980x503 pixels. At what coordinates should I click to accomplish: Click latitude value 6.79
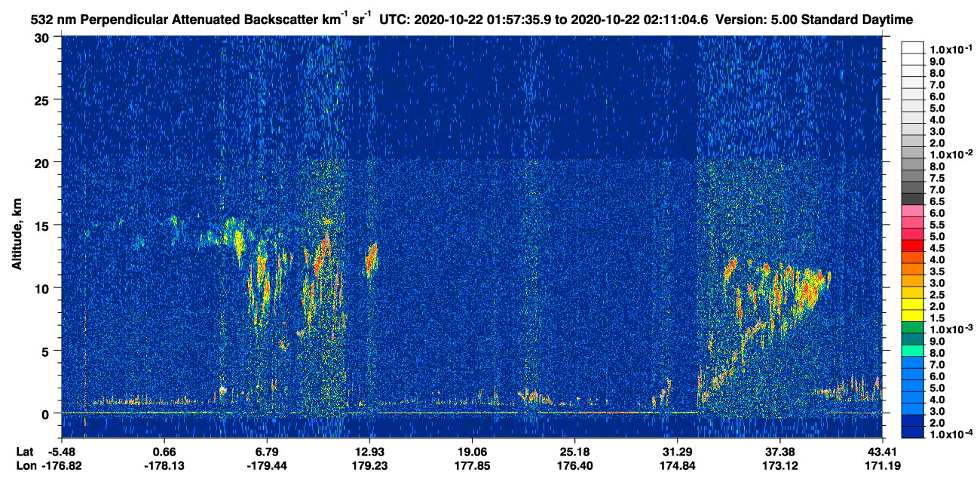coord(266,451)
